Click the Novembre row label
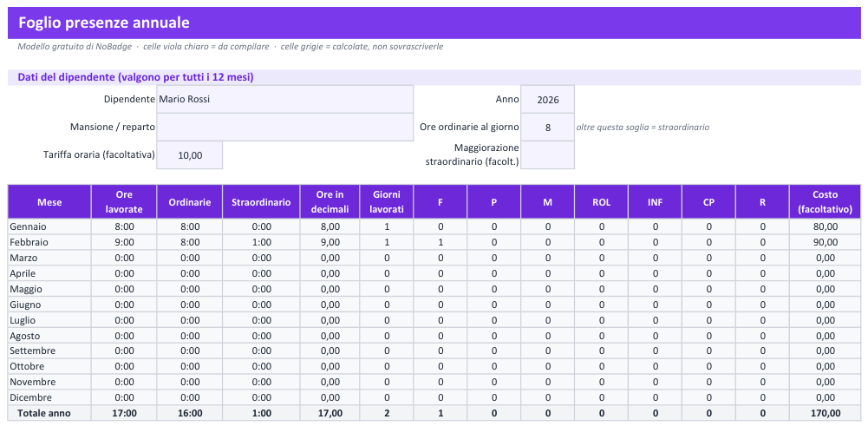 pos(49,382)
